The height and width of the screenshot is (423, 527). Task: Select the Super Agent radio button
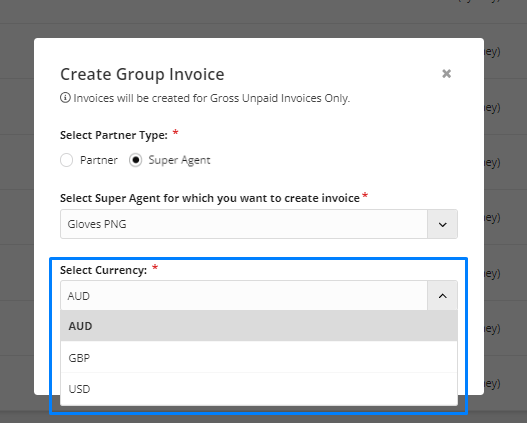pyautogui.click(x=135, y=160)
